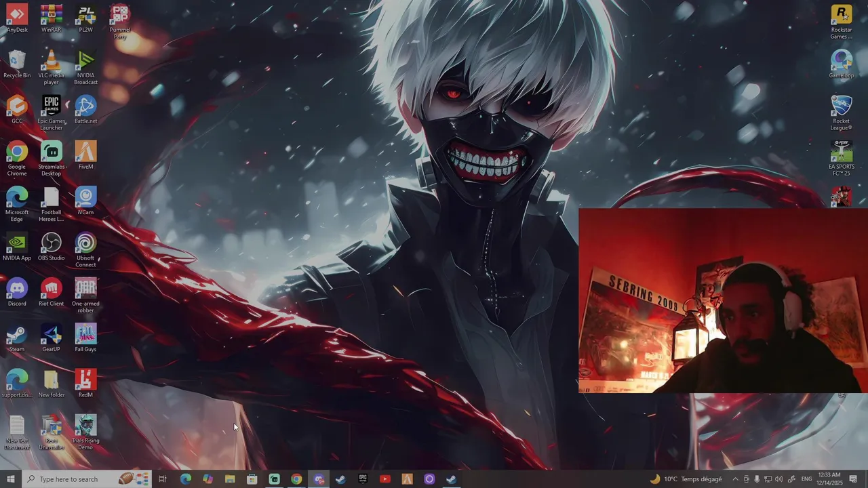The width and height of the screenshot is (868, 488).
Task: Select the Steam desktop shortcut
Action: (17, 337)
